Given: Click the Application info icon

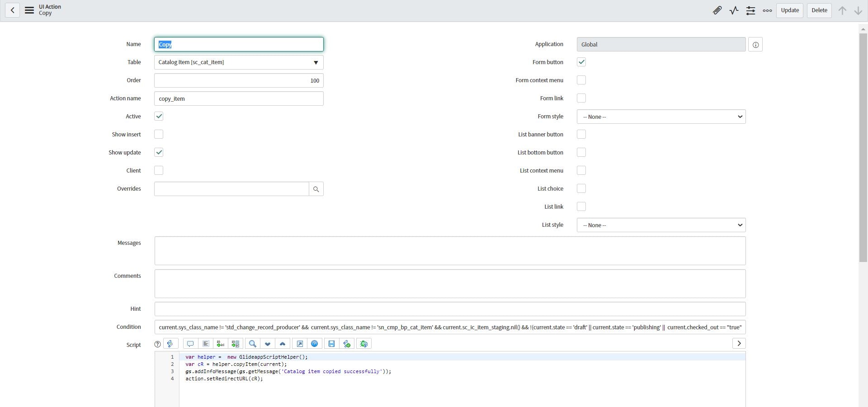Looking at the screenshot, I should 755,45.
